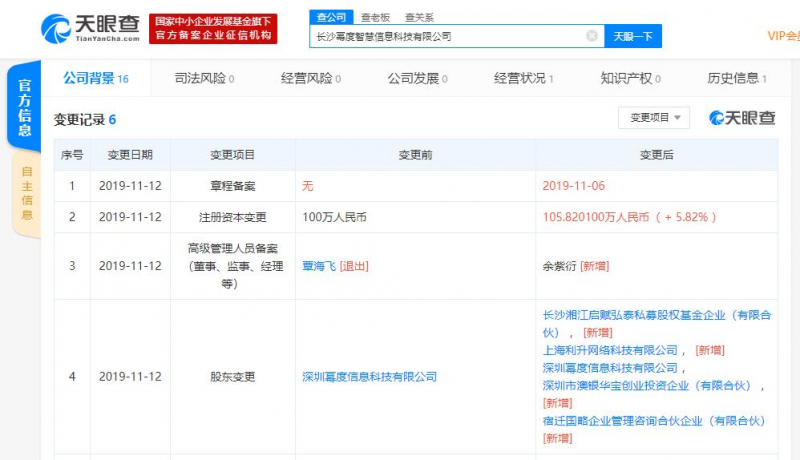Click the 变更后 column header
Viewport: 800px width, 460px height.
[x=657, y=155]
